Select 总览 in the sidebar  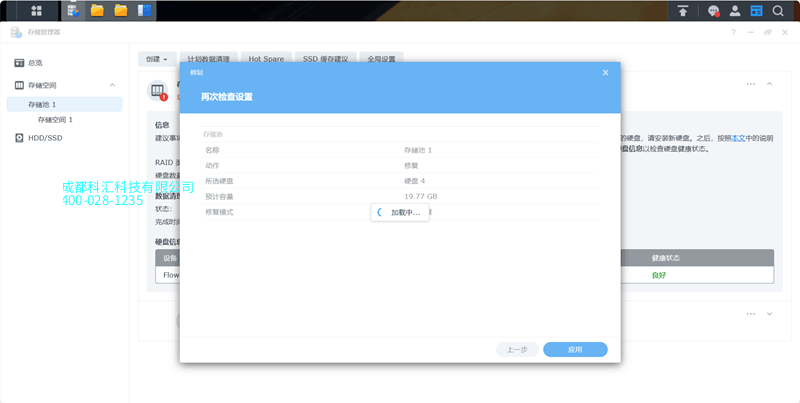click(x=35, y=63)
